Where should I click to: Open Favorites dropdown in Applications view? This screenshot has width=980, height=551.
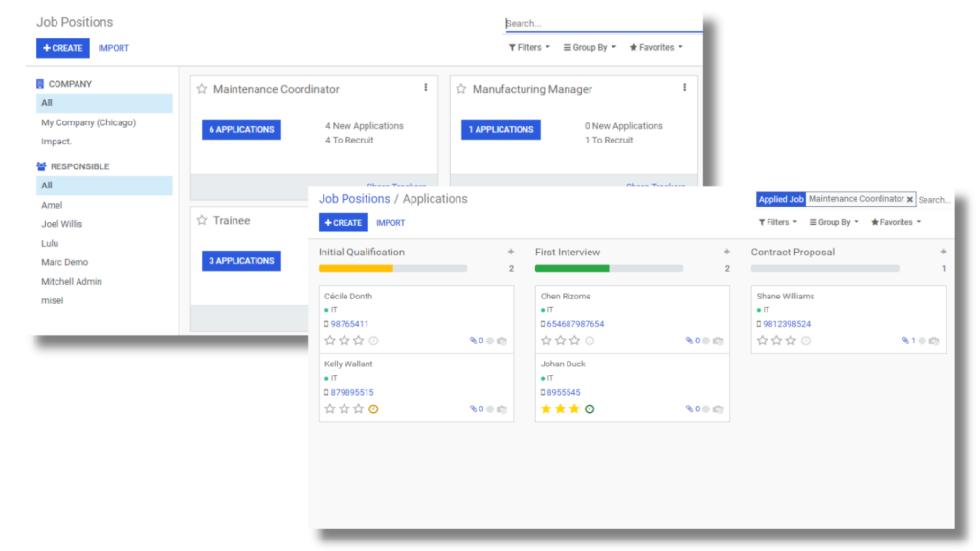tap(896, 222)
